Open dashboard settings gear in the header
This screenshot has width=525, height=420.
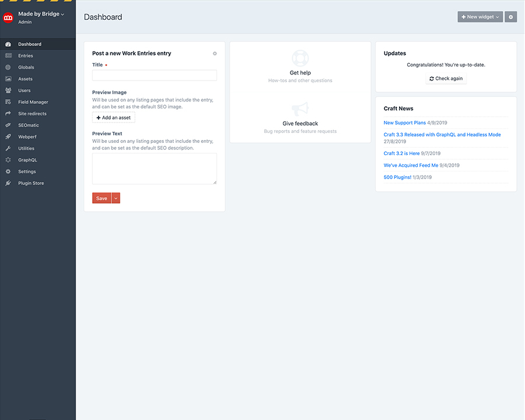point(511,17)
